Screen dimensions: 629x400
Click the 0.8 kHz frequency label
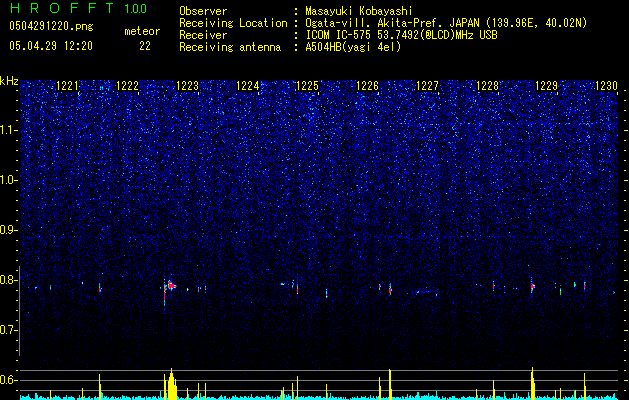9,280
